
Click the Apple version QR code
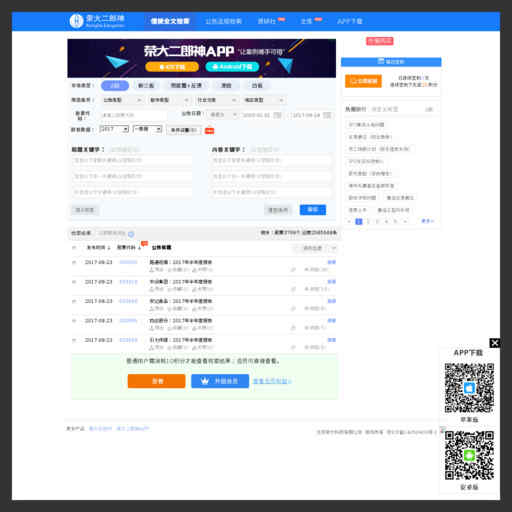(469, 388)
